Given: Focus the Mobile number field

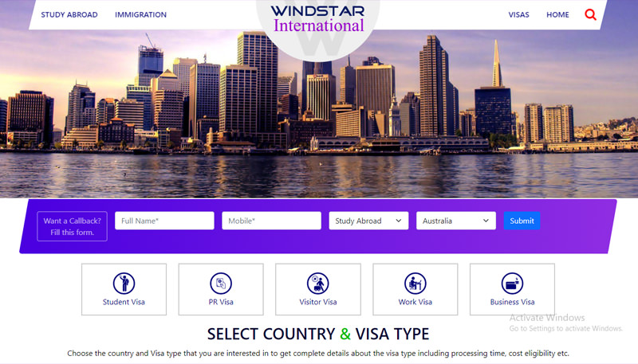Looking at the screenshot, I should 271,221.
